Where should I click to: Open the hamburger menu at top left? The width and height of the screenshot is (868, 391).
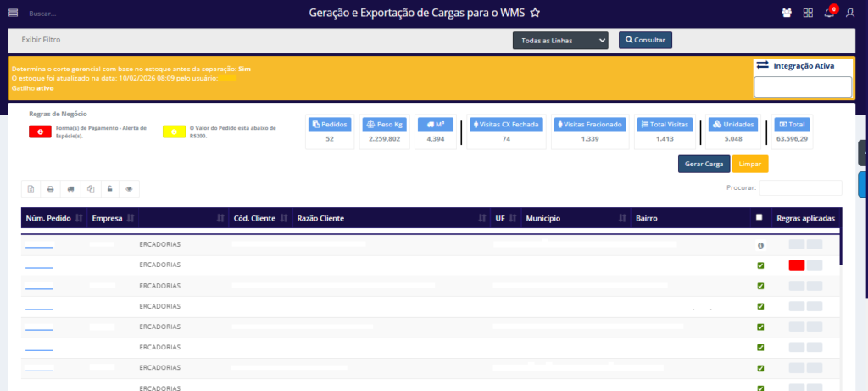point(13,12)
